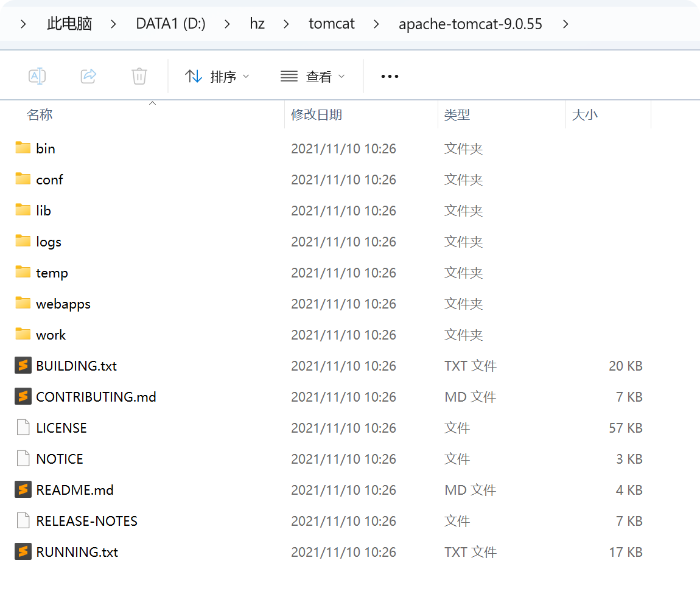Viewport: 700px width, 597px height.
Task: Select the temp folder name
Action: (x=52, y=273)
